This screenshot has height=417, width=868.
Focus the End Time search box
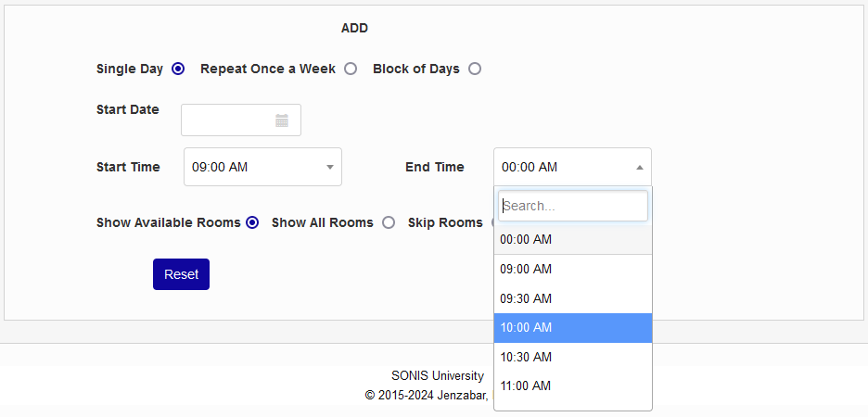pyautogui.click(x=572, y=206)
